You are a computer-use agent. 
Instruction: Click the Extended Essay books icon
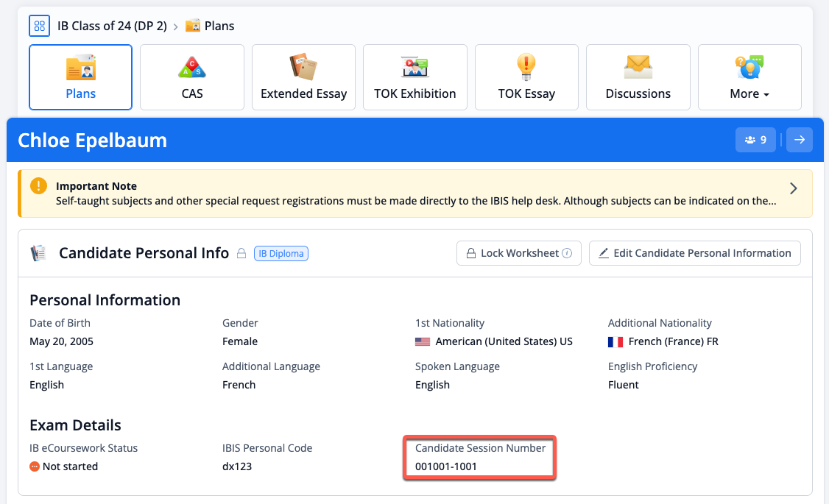tap(303, 66)
